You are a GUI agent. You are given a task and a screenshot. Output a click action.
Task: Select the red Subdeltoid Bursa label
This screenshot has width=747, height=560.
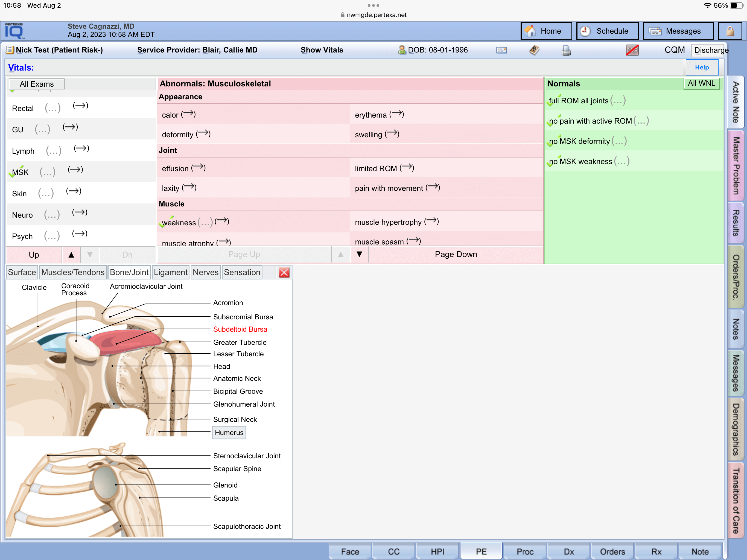(240, 329)
